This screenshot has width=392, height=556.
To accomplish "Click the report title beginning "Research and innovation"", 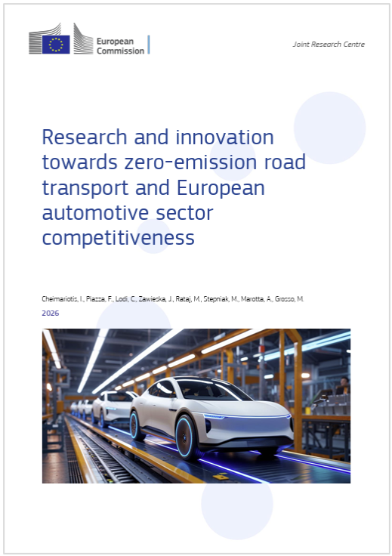I will 174,187.
